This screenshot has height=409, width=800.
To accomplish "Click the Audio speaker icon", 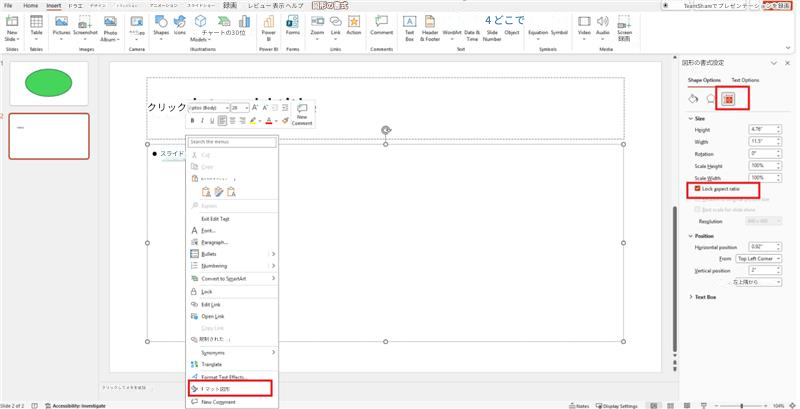I will click(603, 21).
